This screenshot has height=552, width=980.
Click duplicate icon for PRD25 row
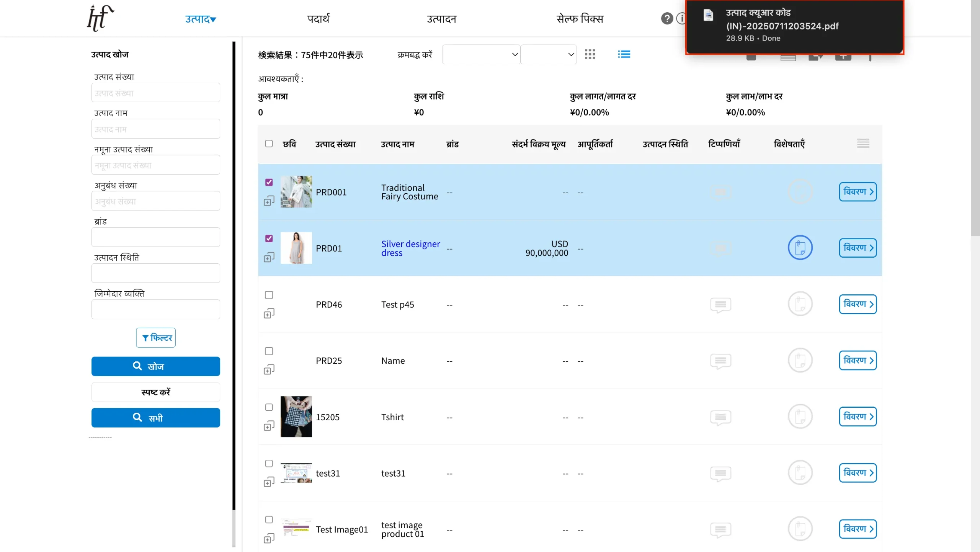[269, 369]
